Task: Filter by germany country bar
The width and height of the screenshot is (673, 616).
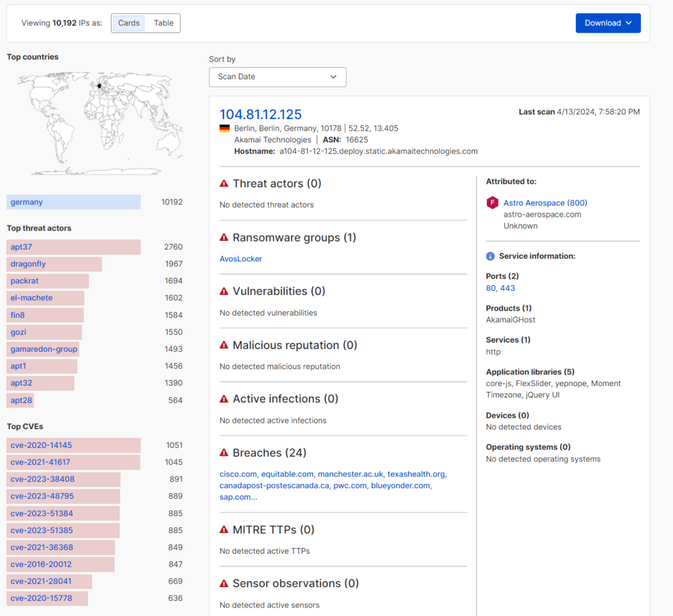Action: (74, 202)
